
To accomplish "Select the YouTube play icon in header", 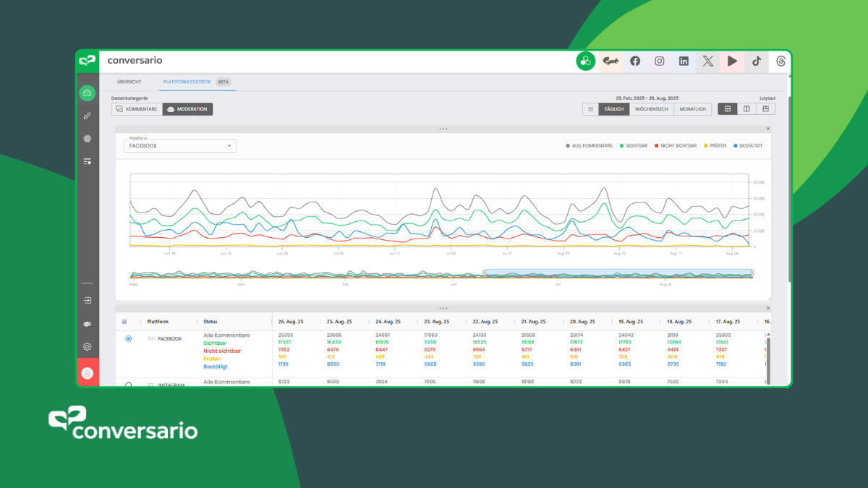I will click(732, 61).
